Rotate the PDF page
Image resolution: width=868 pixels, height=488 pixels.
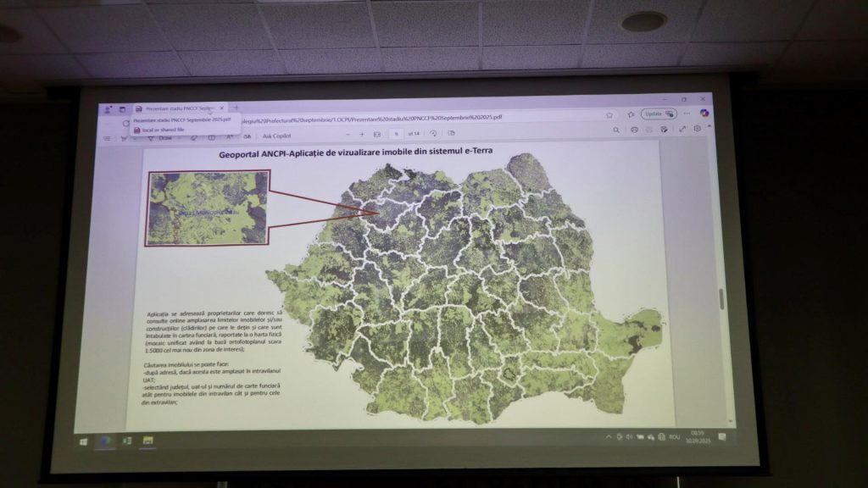pyautogui.click(x=433, y=133)
